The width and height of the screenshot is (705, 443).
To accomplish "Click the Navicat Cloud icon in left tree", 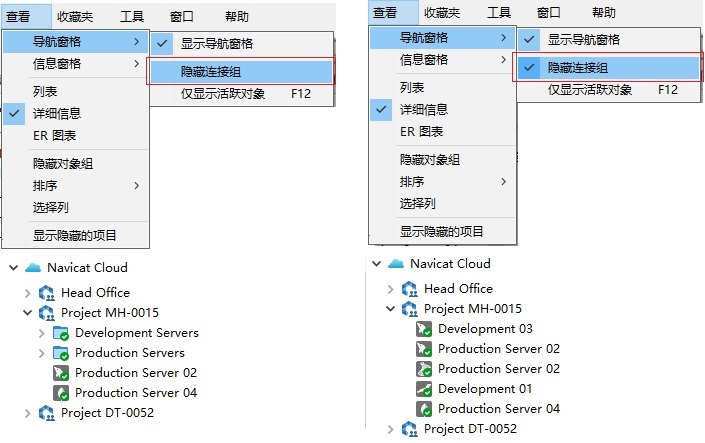I will point(33,268).
